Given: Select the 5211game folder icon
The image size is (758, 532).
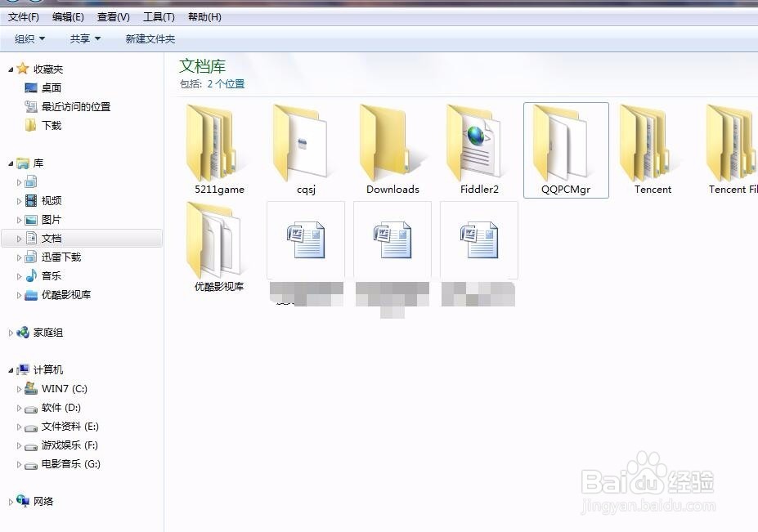Looking at the screenshot, I should tap(213, 142).
